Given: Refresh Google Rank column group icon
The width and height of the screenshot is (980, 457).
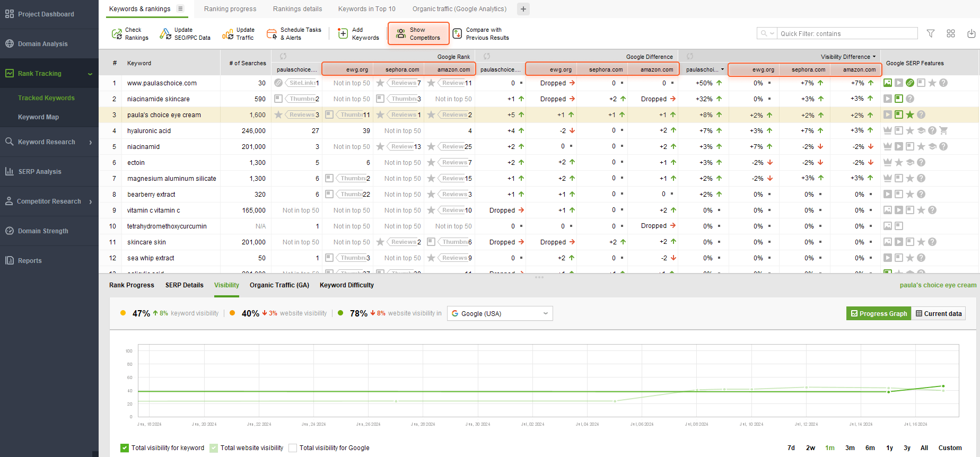Looking at the screenshot, I should click(x=283, y=56).
